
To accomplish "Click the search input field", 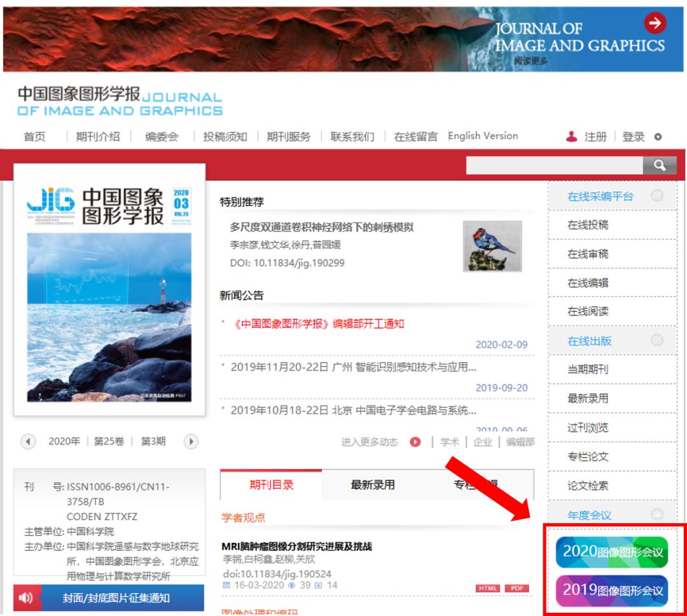I will [x=554, y=165].
